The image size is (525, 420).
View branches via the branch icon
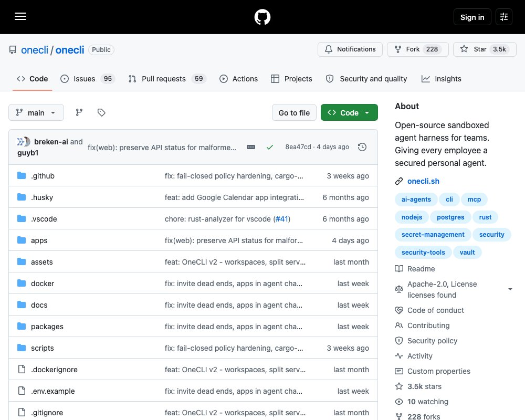[79, 112]
